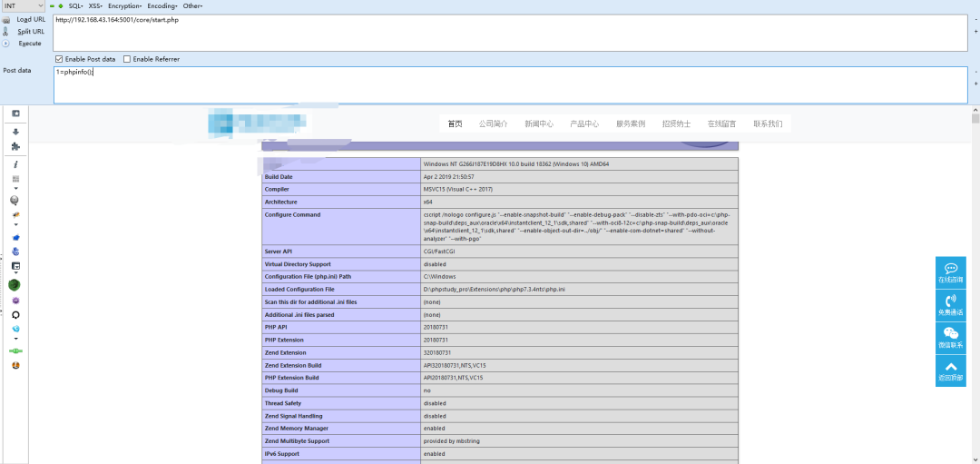The width and height of the screenshot is (980, 464).
Task: Open the 新闻中心 navigation tab
Action: (539, 123)
